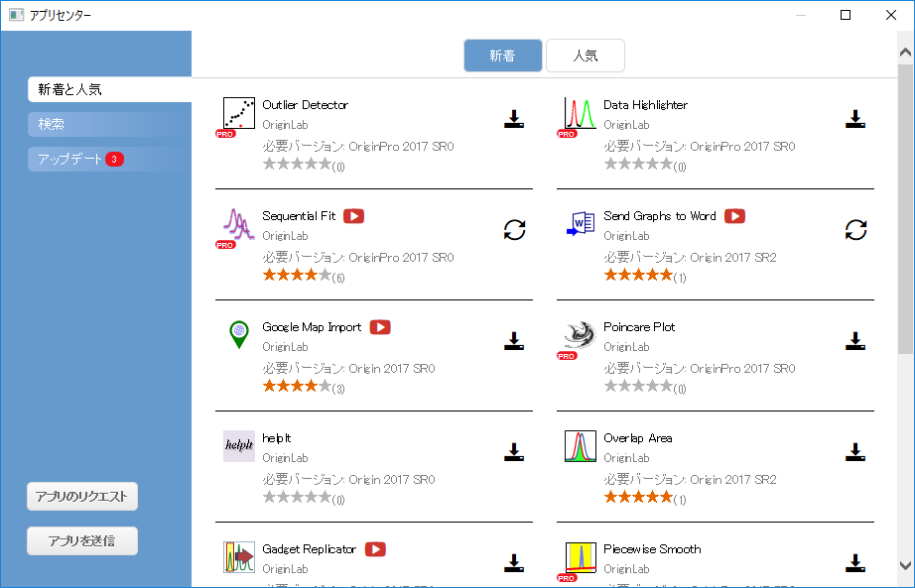This screenshot has width=915, height=588.
Task: Play the Send Graphs to Word video
Action: pyautogui.click(x=734, y=216)
